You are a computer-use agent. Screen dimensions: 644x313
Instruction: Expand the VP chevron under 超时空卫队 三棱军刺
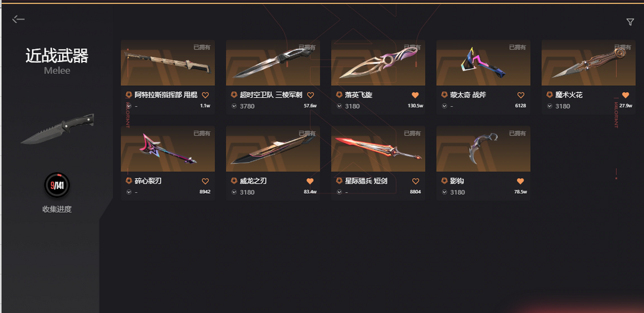(234, 106)
